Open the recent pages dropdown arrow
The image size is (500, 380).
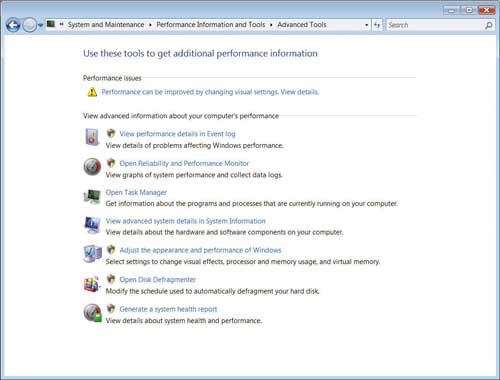click(41, 25)
